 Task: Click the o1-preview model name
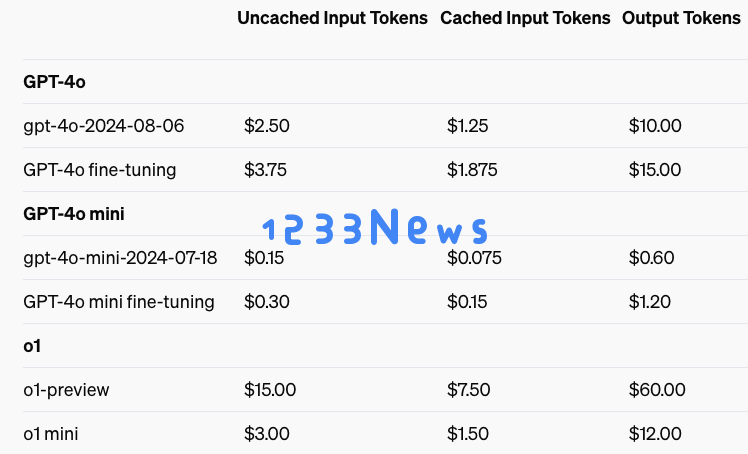point(66,390)
